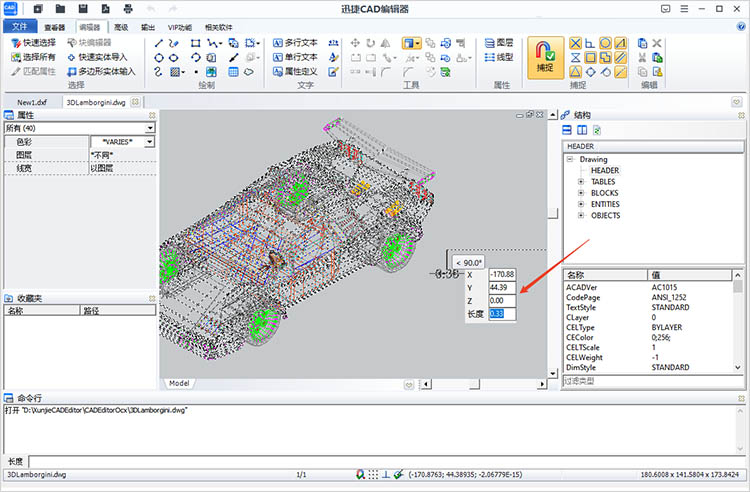Expand the BLOCKS tree node
The height and width of the screenshot is (492, 750).
coord(581,193)
